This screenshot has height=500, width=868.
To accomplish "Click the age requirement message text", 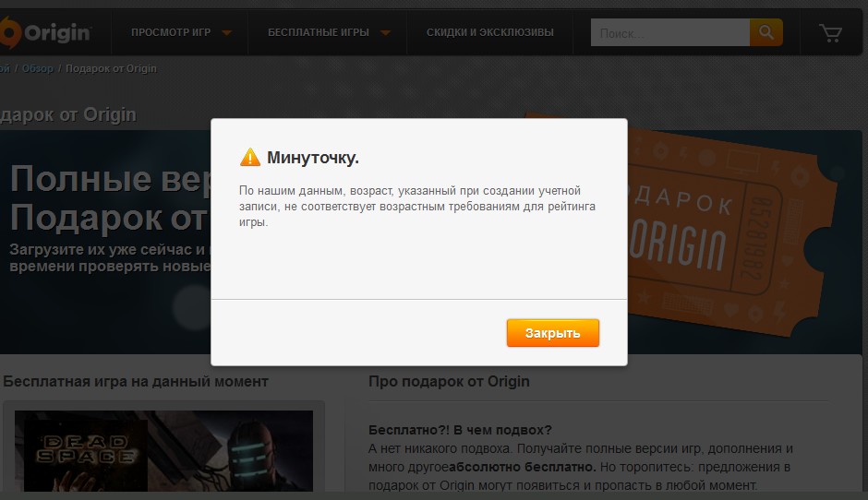I will [416, 206].
